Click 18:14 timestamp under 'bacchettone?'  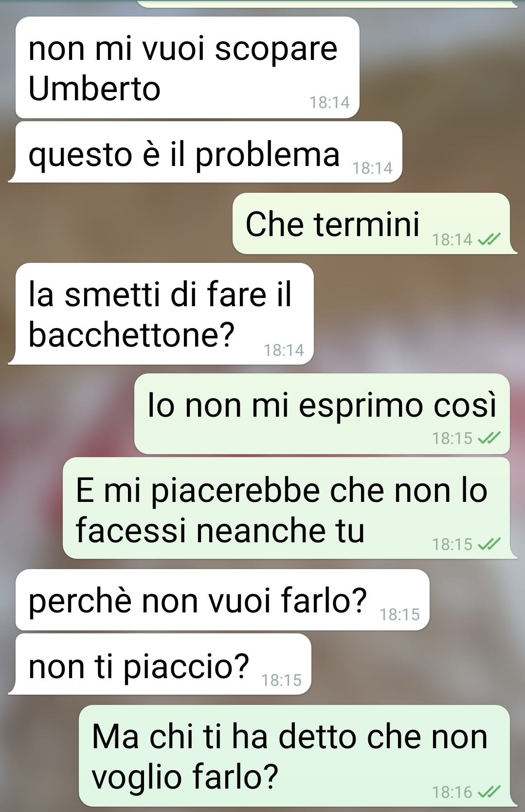click(x=284, y=350)
